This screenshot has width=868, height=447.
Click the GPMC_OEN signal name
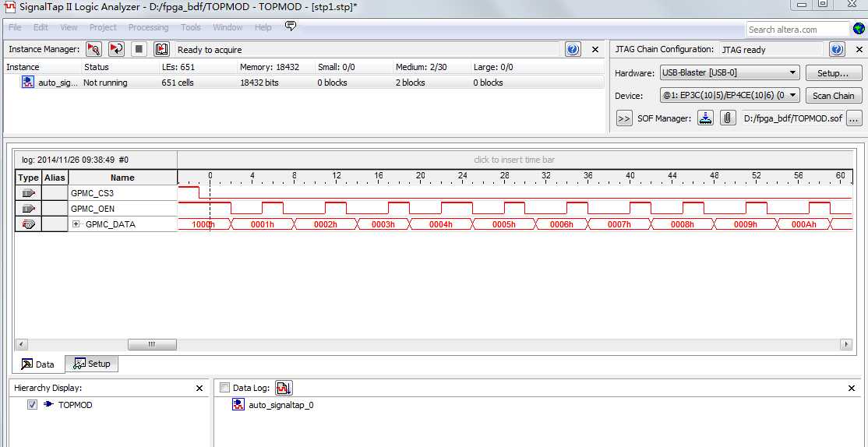tap(93, 209)
